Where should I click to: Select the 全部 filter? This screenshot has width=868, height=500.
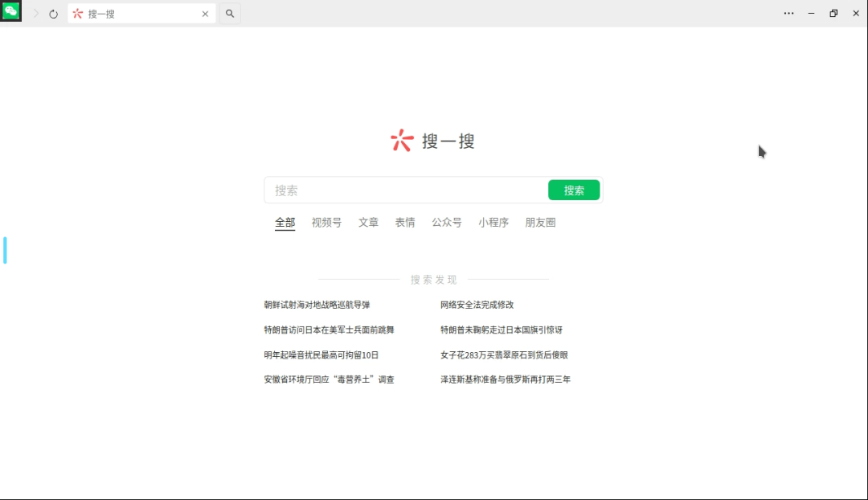(285, 223)
